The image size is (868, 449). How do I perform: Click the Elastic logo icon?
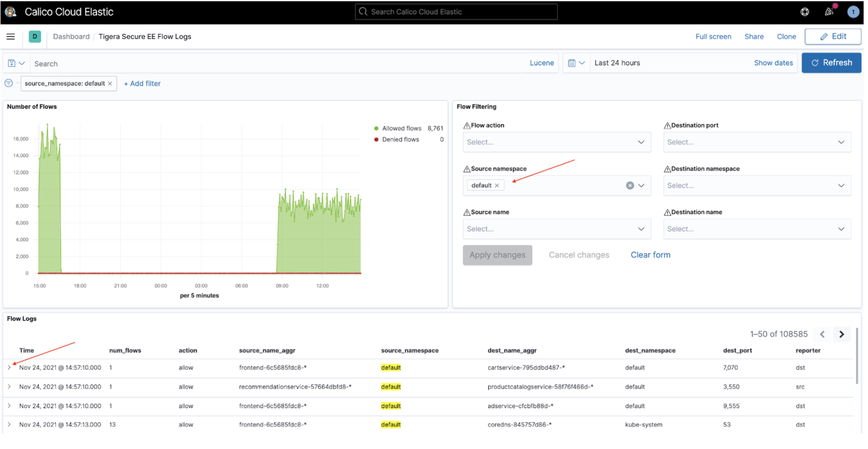click(10, 12)
